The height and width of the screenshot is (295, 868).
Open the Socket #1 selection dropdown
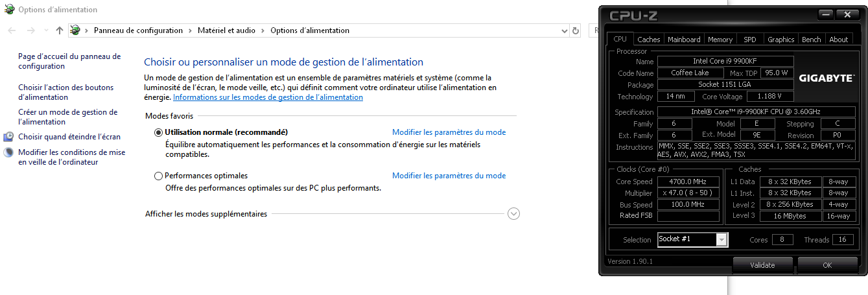721,240
